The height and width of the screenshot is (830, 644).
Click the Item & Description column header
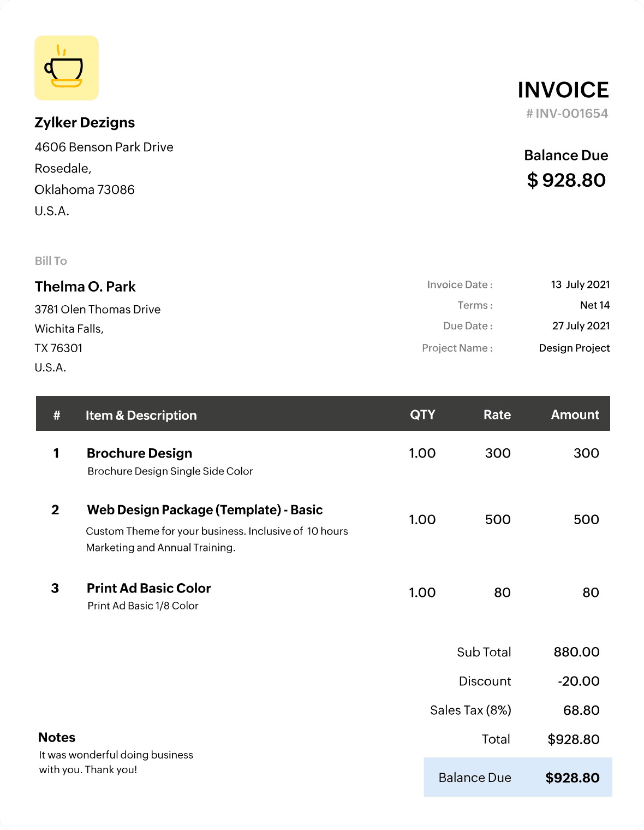(x=141, y=415)
